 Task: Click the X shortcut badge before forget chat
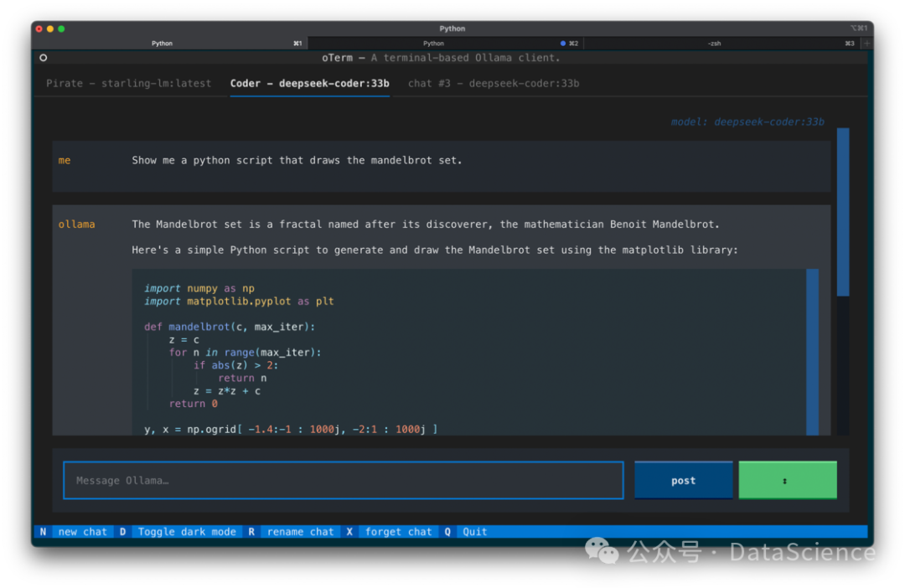349,531
